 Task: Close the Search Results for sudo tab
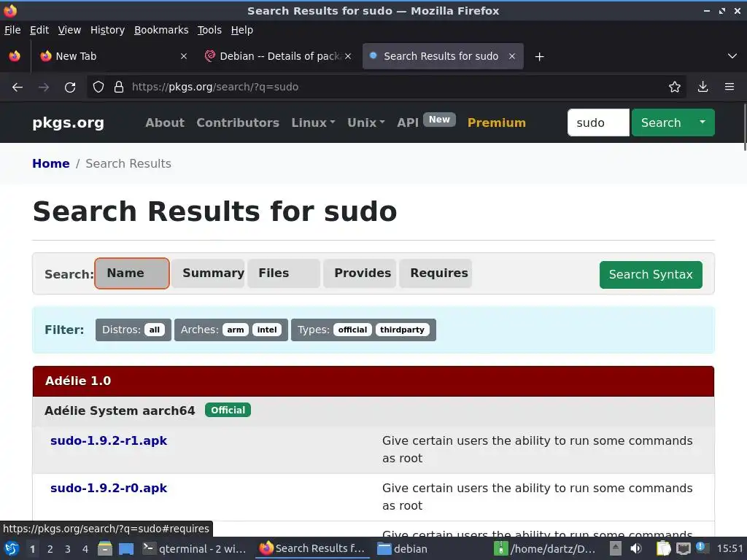point(512,56)
